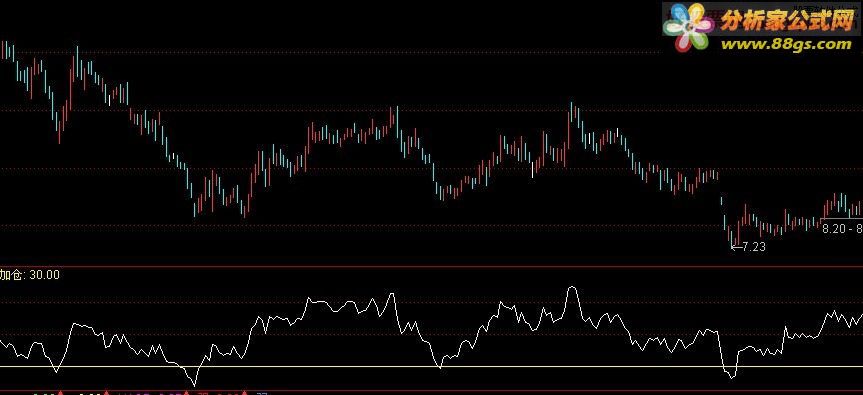This screenshot has height=395, width=863.
Task: Click the 加仓: 30.00 indicator label
Action: point(30,275)
